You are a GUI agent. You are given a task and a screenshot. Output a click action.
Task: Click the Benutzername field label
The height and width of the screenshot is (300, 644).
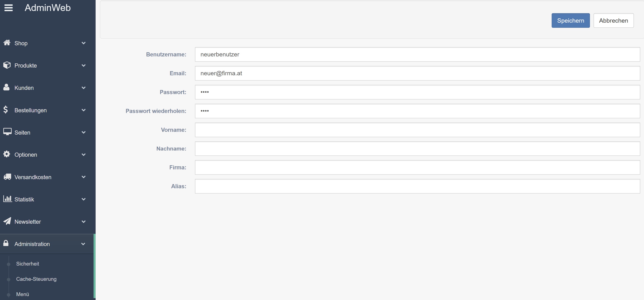pyautogui.click(x=166, y=55)
